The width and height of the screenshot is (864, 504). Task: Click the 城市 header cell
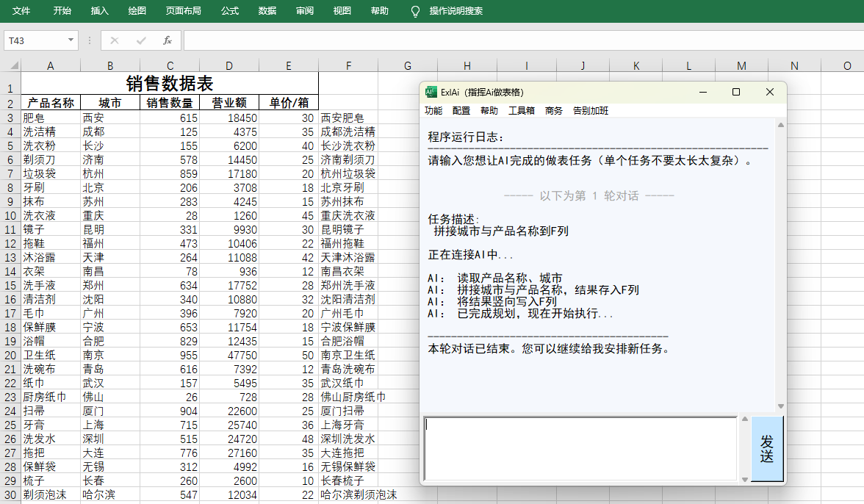110,102
